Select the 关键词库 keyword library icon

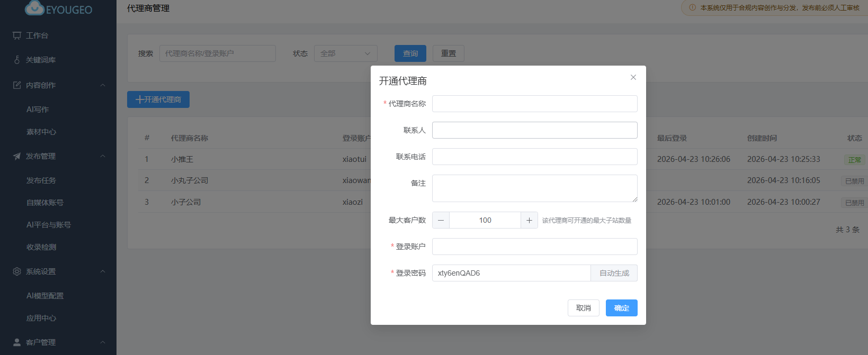(x=17, y=60)
